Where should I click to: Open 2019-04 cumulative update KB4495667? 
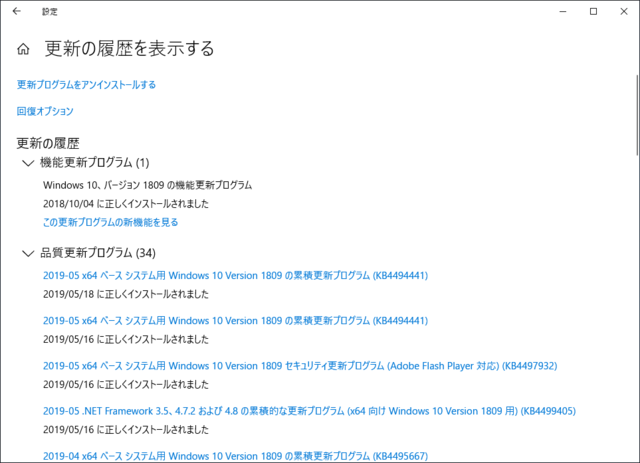(236, 456)
